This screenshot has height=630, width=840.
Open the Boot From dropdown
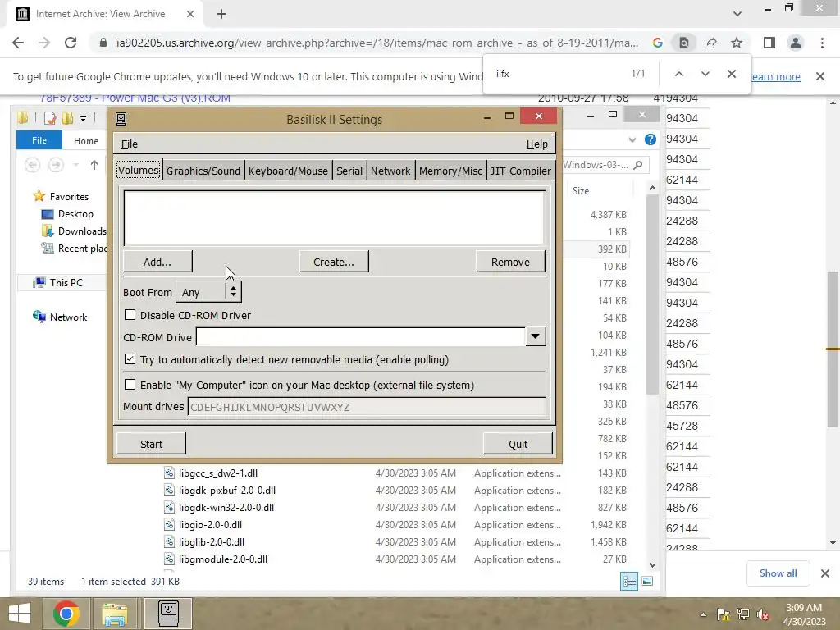coord(208,292)
